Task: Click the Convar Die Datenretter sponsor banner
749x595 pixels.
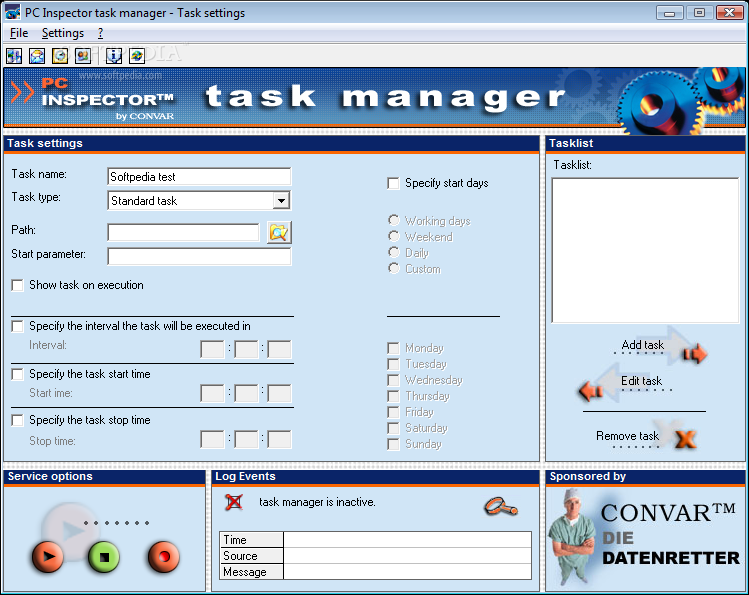Action: pos(645,538)
